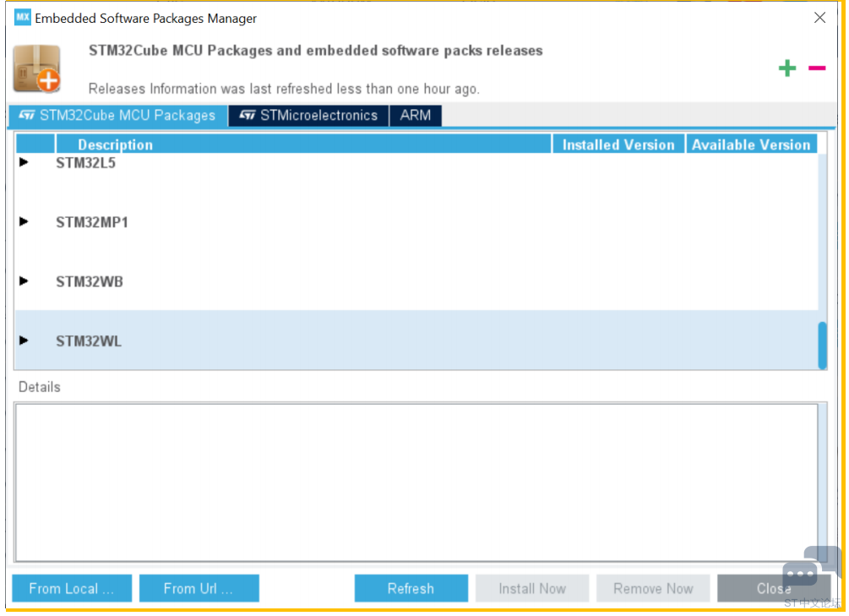Expand the STM32L5 package row
The width and height of the screenshot is (849, 616).
tap(24, 162)
